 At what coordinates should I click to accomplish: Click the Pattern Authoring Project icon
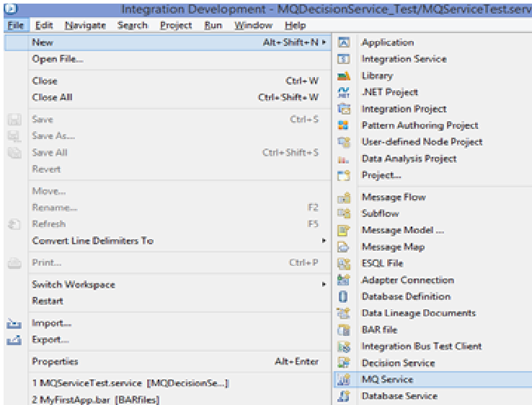343,125
